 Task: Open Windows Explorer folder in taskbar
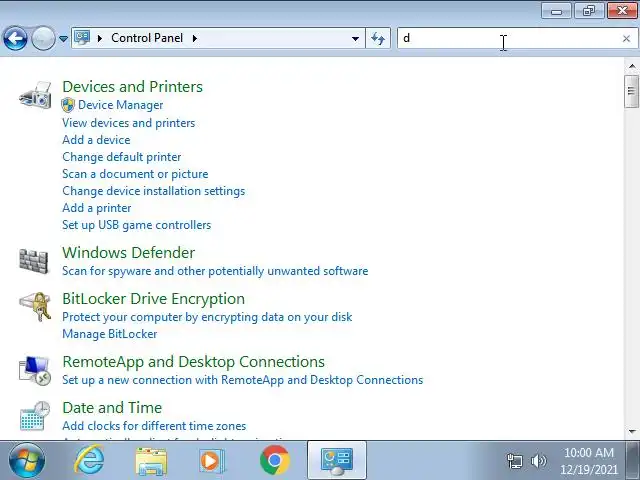pos(151,461)
